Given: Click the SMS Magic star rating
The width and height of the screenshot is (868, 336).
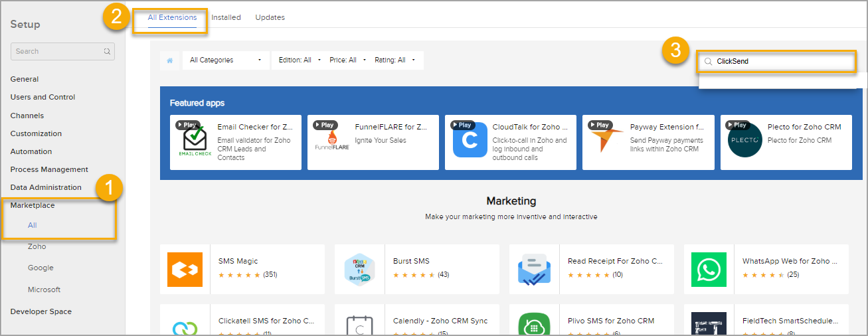Looking at the screenshot, I should tap(239, 274).
